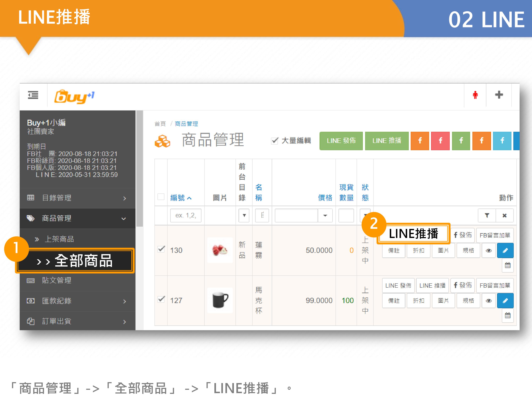This screenshot has height=399, width=532.
Task: Click the filter funnel icon in table
Action: click(x=487, y=215)
